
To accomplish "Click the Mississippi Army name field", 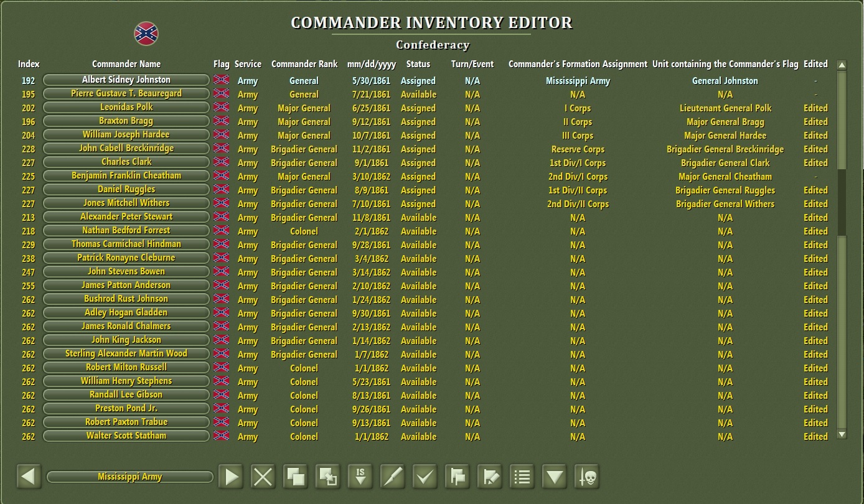I will pos(130,477).
